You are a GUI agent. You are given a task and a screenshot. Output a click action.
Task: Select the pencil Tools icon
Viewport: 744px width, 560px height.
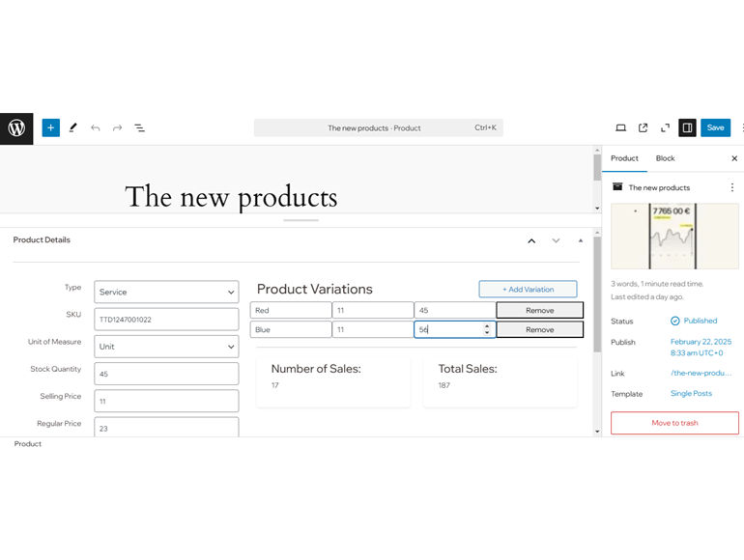pos(73,128)
